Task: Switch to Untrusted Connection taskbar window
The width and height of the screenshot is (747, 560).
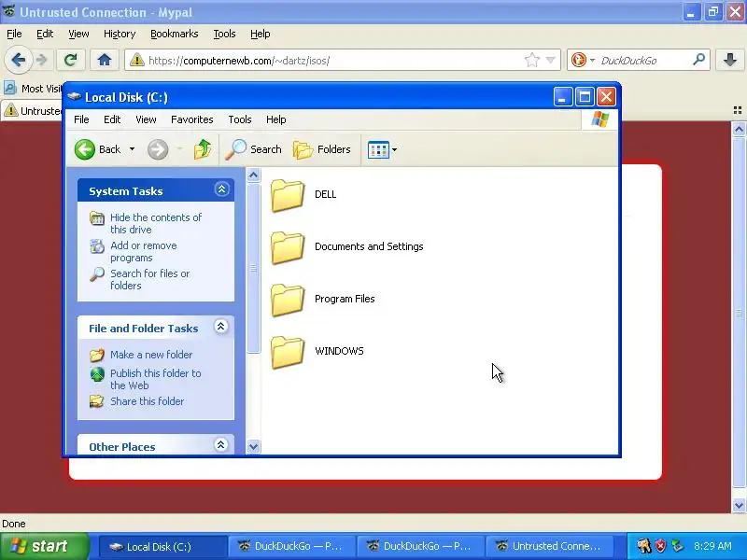Action: (549, 547)
